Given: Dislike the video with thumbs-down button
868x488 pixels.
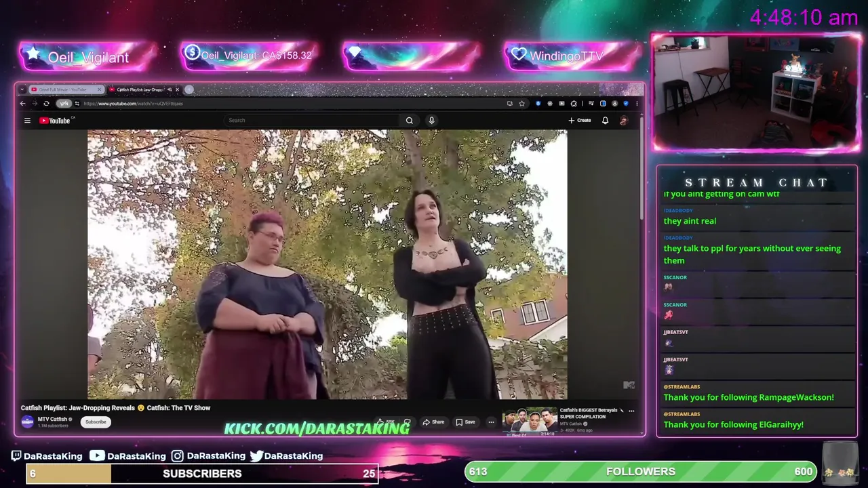Looking at the screenshot, I should tap(407, 422).
